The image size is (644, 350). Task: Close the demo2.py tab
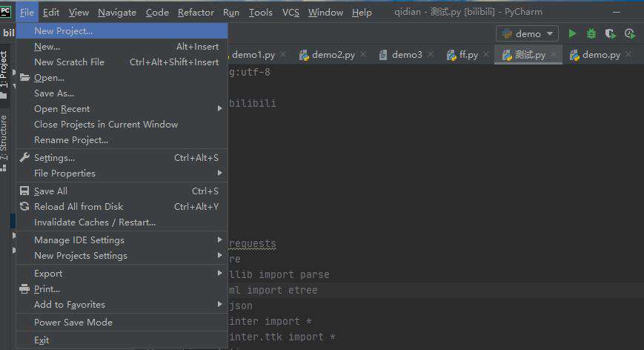363,54
